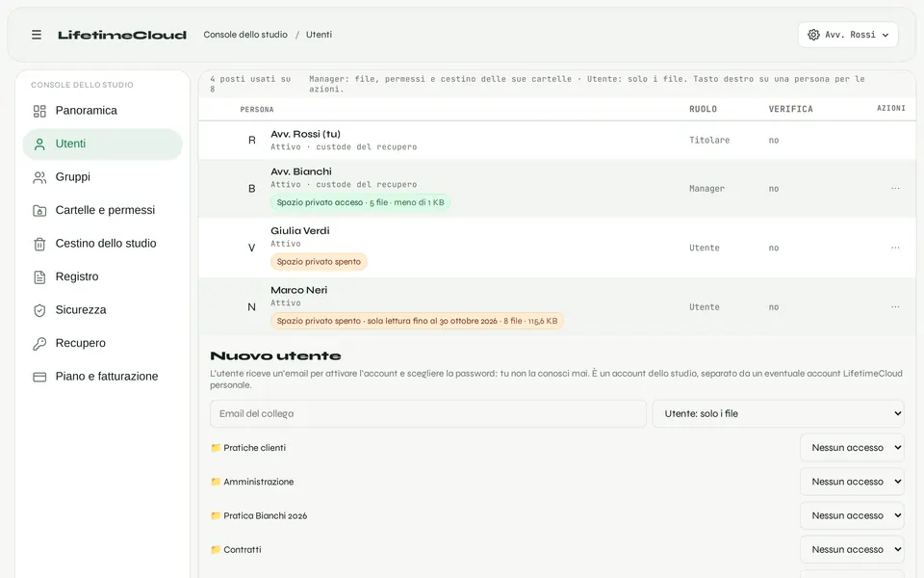924x578 pixels.
Task: Click the Pratica Bianchi 2026 folder icon
Action: (215, 515)
